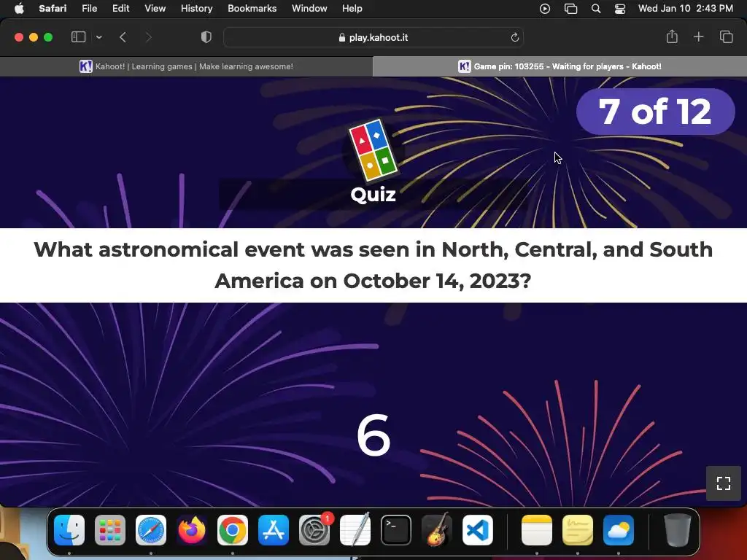Image resolution: width=747 pixels, height=560 pixels.
Task: Toggle Kahoot fullscreen mode
Action: click(x=723, y=483)
